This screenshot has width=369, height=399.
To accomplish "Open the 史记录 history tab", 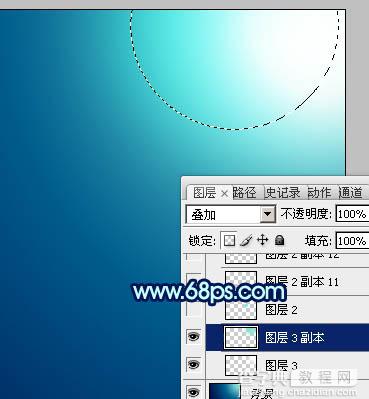I will (283, 193).
